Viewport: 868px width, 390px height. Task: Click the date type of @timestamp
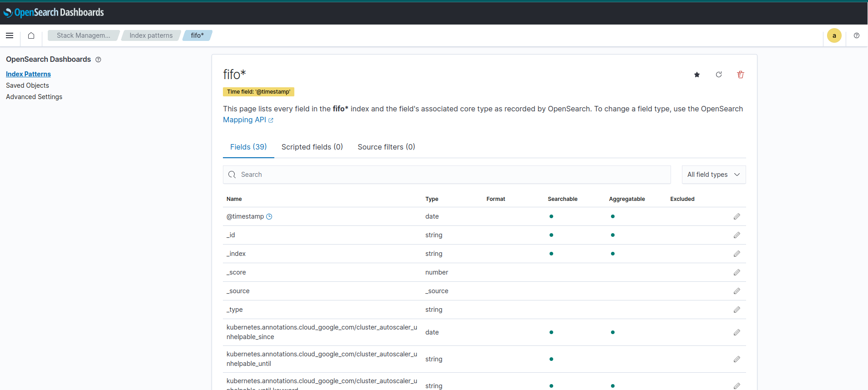tap(432, 216)
